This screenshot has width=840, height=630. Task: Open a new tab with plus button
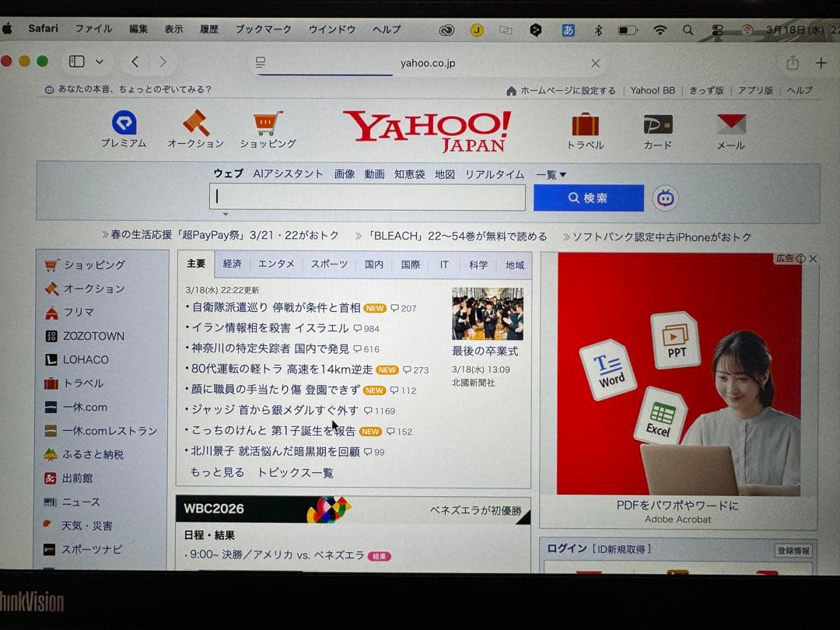tap(821, 63)
